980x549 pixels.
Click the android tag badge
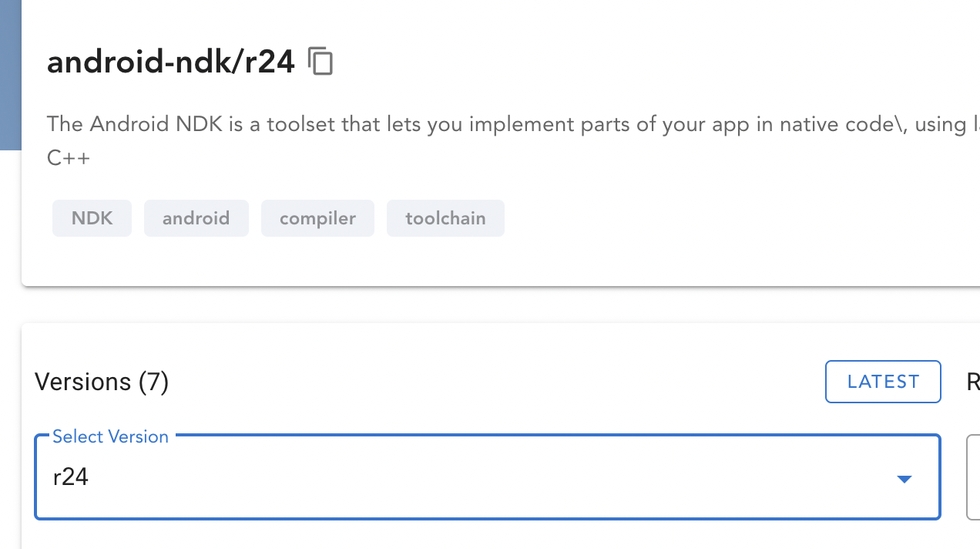pos(196,218)
